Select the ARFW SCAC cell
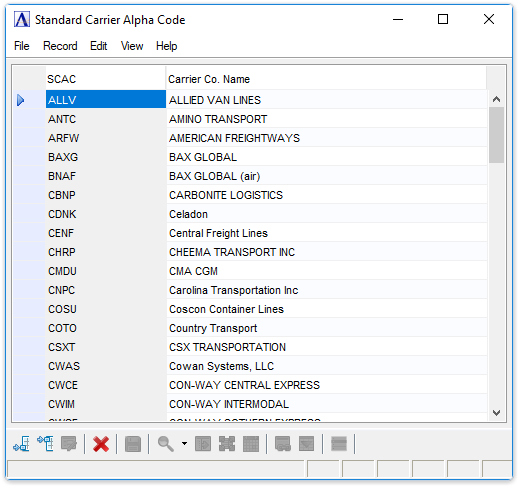The image size is (522, 489). pyautogui.click(x=106, y=138)
